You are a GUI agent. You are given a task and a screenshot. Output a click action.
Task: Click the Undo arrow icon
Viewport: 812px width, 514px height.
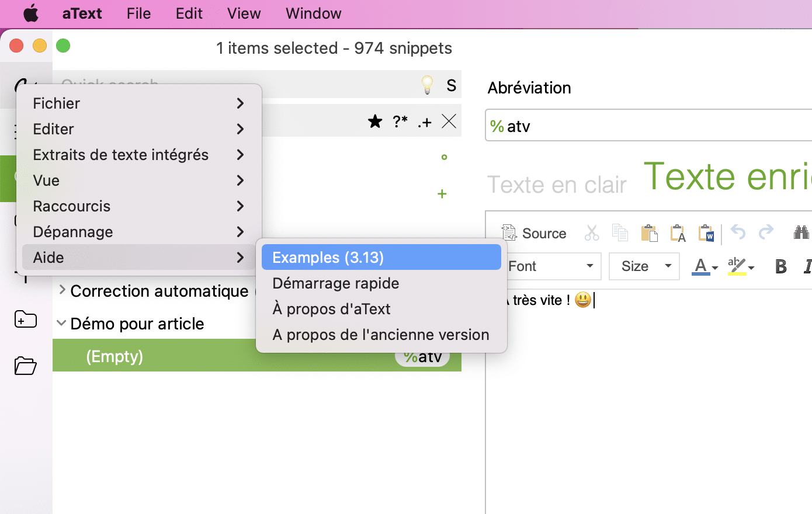click(x=738, y=232)
